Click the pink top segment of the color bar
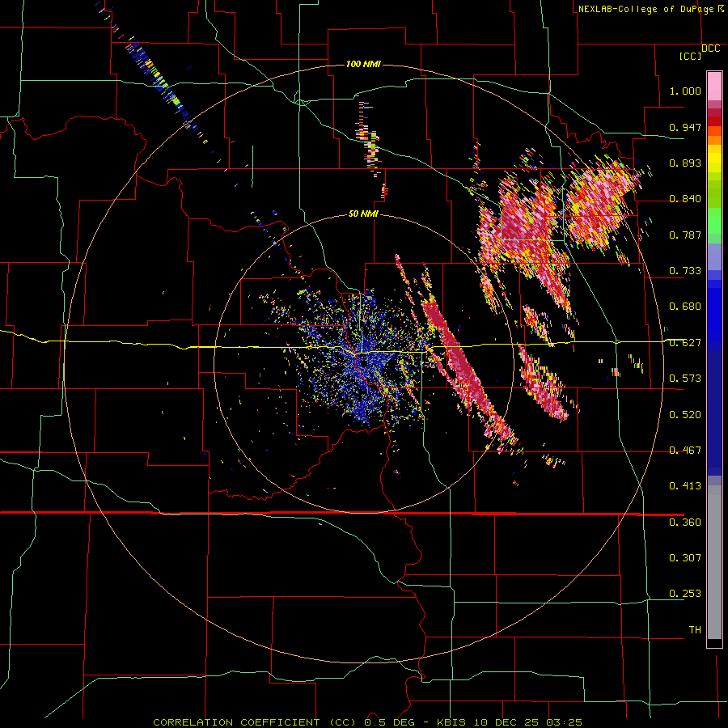728x728 pixels. [714, 86]
